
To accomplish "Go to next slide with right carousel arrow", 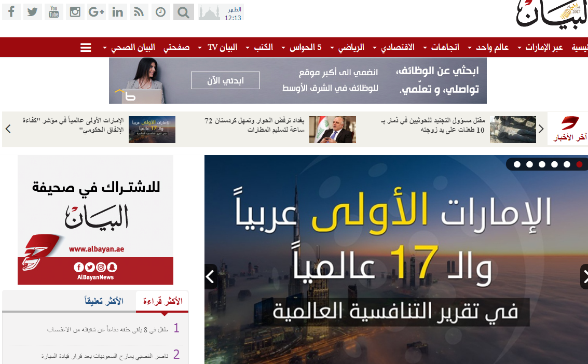I will tap(584, 276).
